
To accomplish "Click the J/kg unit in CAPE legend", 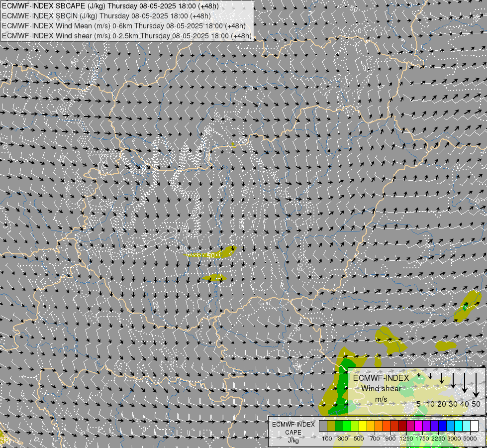I will point(293,441).
